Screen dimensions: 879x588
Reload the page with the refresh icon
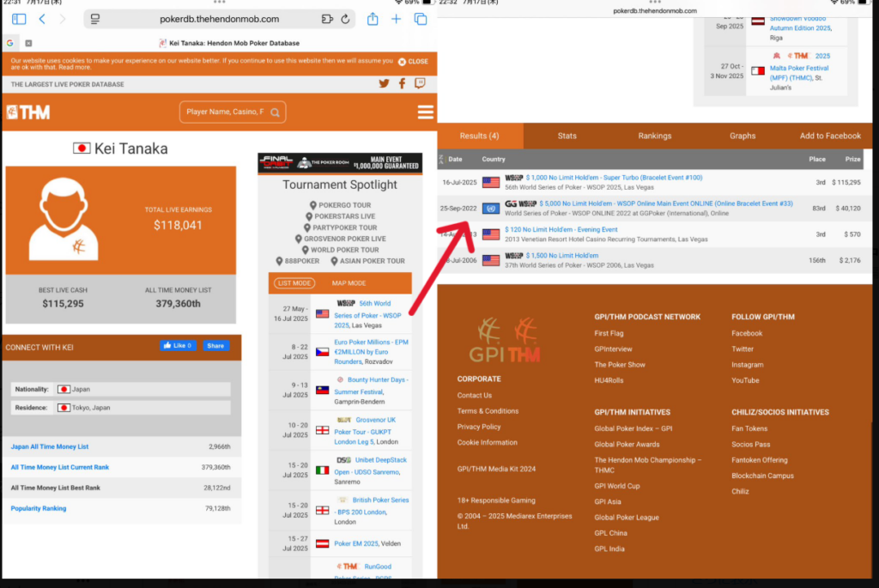point(345,19)
